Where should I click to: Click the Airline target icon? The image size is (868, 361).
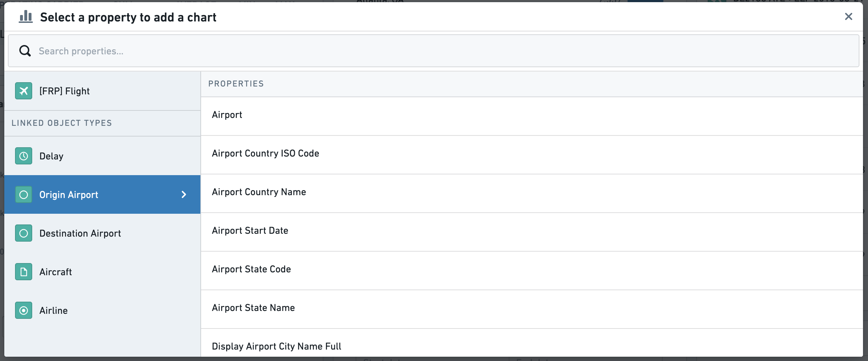point(24,310)
